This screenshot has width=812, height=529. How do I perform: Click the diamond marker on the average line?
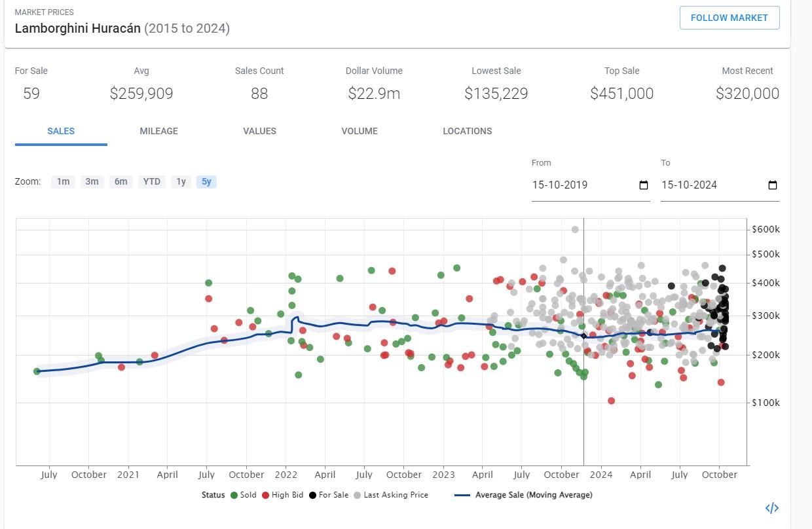tap(584, 336)
